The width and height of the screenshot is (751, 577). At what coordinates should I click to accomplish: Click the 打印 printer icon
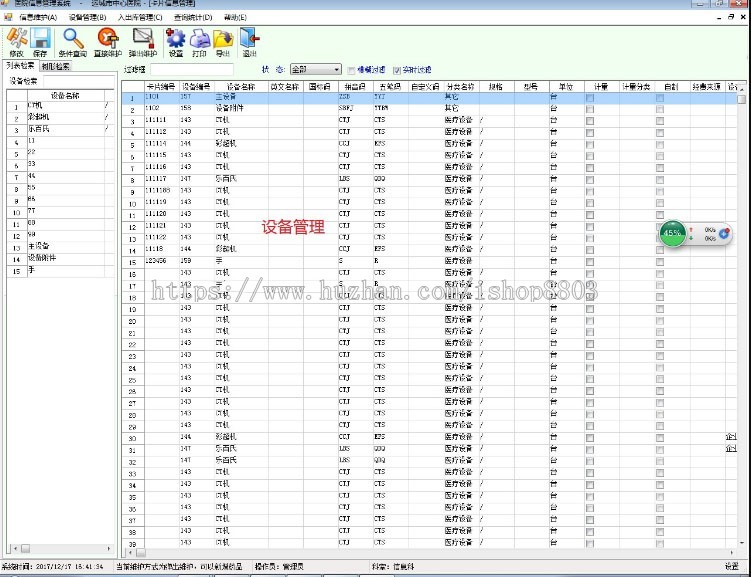point(200,42)
